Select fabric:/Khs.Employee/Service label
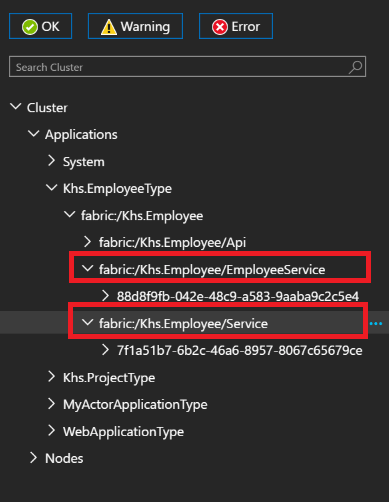 (183, 324)
